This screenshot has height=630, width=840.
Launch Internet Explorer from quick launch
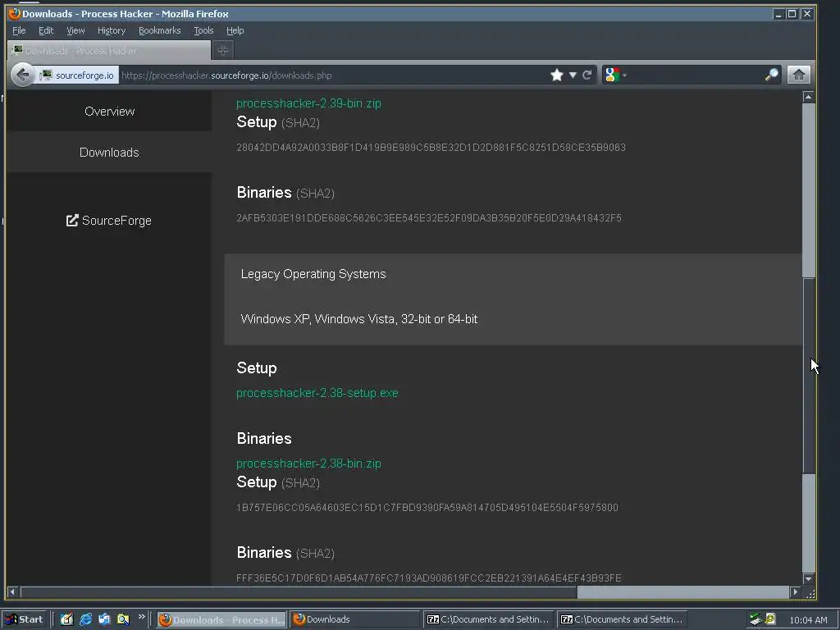[85, 619]
